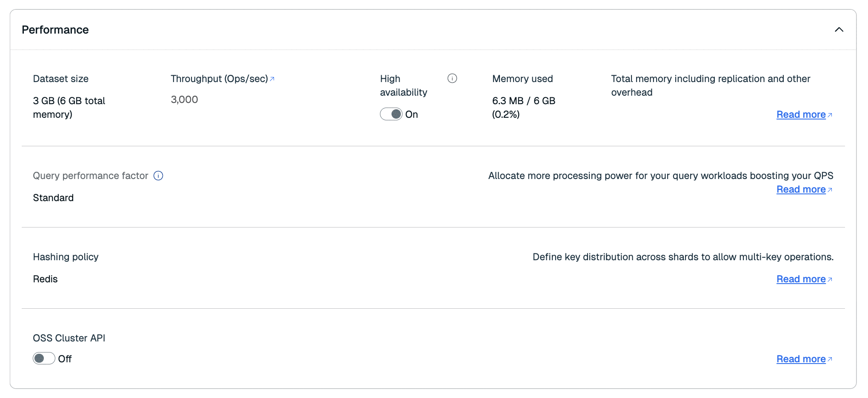This screenshot has width=868, height=398.
Task: Click arrow icon beside query QPS Read more
Action: pos(830,190)
